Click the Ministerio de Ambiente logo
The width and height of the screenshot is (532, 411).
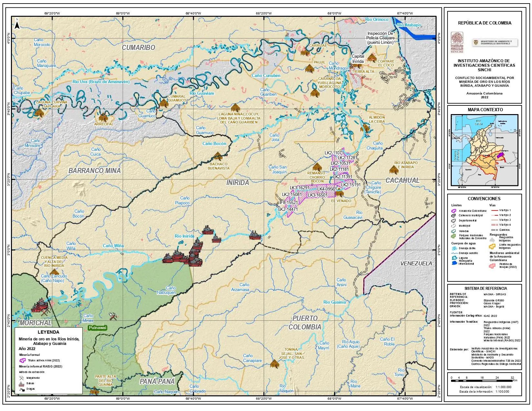pyautogui.click(x=495, y=43)
